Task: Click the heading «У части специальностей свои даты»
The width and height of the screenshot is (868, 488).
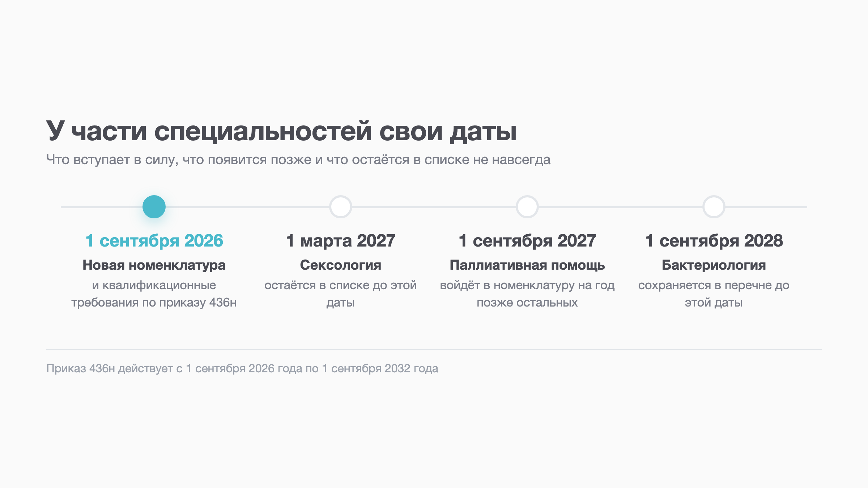Action: coord(281,131)
